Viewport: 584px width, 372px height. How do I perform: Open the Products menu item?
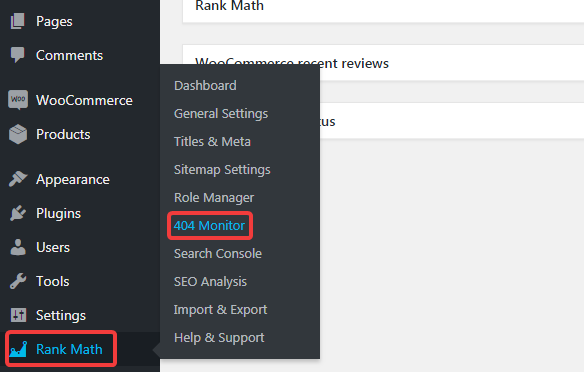63,134
